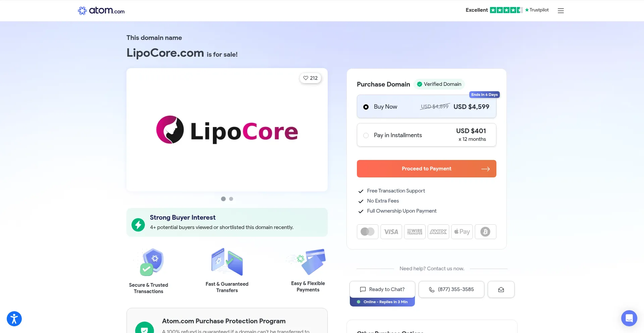Click the Wire Transfer payment icon
The image size is (644, 333).
(415, 232)
